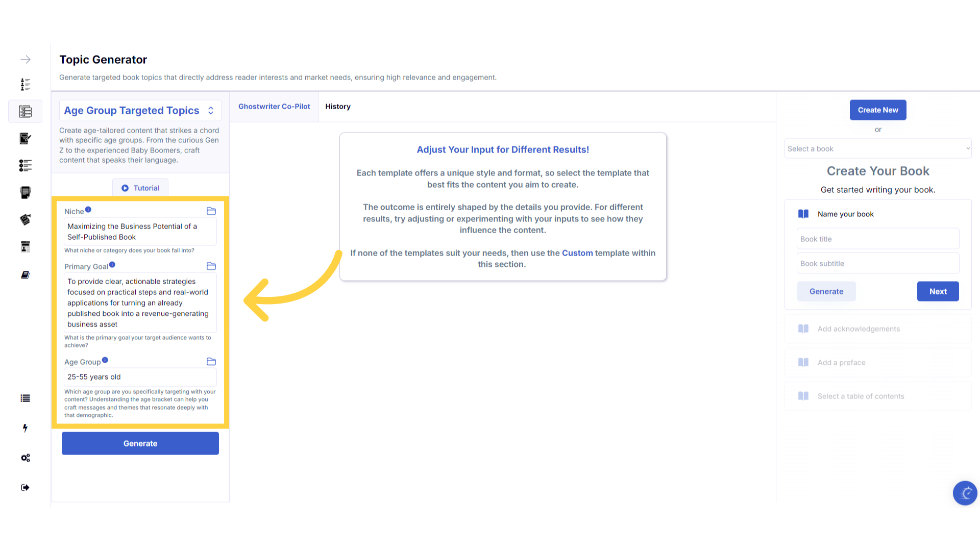Screen dimensions: 980x551
Task: Click the logout icon in sidebar
Action: [x=25, y=488]
